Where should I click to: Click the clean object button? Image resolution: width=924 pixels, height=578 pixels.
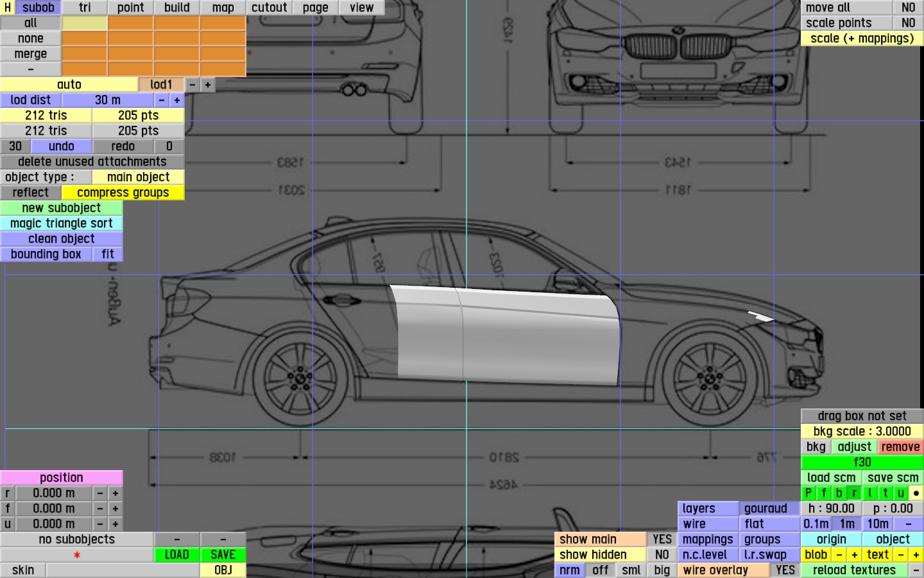(62, 239)
